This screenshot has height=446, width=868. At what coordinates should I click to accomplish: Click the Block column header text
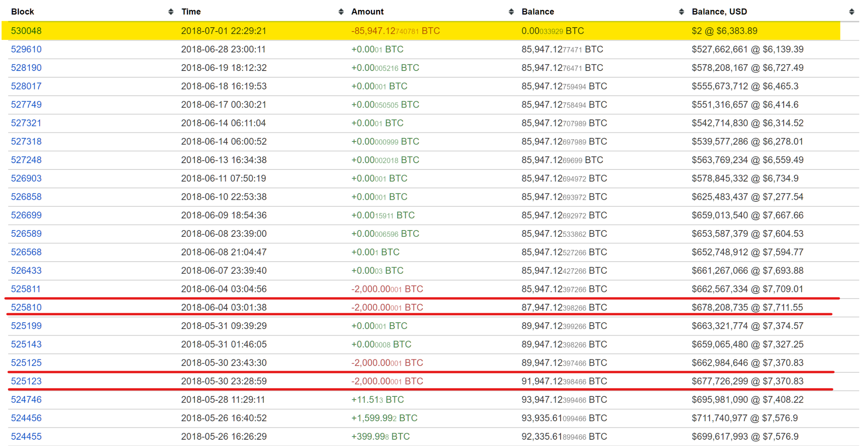coord(22,12)
